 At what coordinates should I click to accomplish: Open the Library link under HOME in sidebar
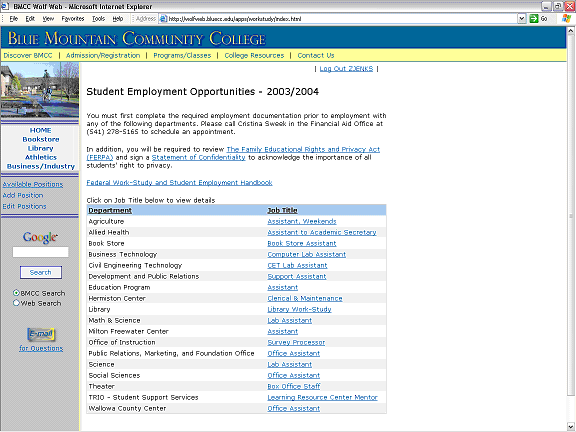point(40,148)
